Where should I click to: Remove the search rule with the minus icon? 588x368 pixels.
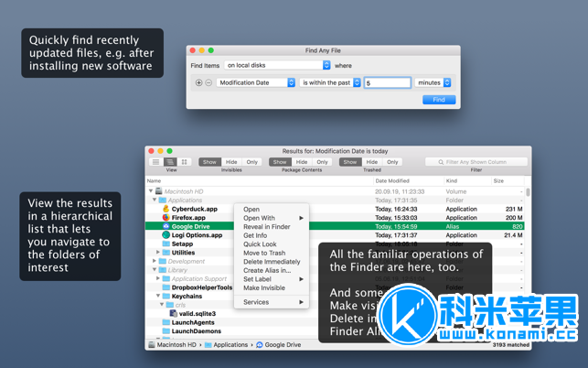pos(208,82)
